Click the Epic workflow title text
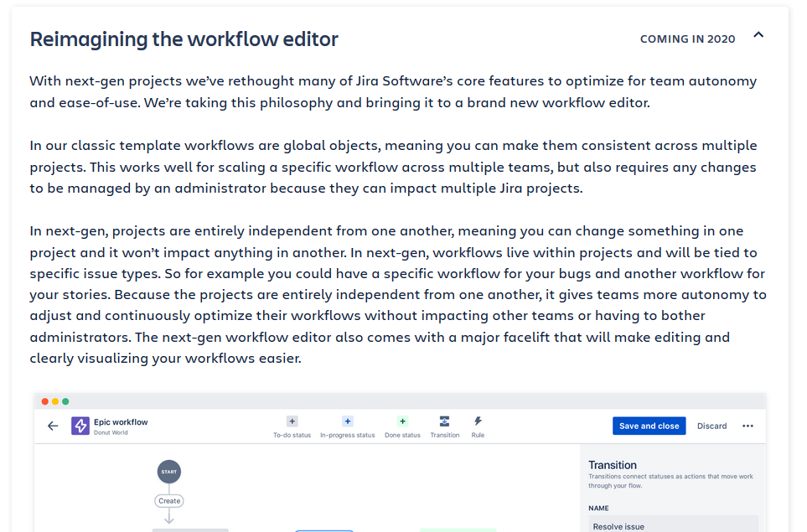The height and width of the screenshot is (532, 807). (121, 422)
